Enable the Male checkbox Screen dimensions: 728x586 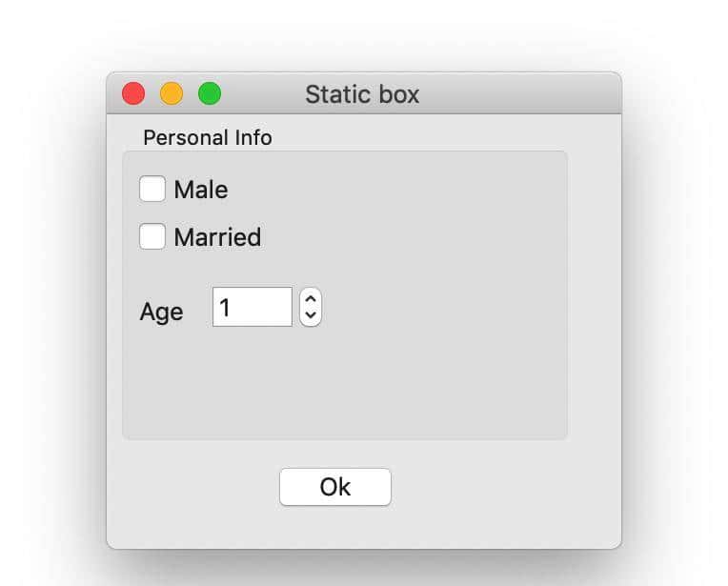(152, 189)
